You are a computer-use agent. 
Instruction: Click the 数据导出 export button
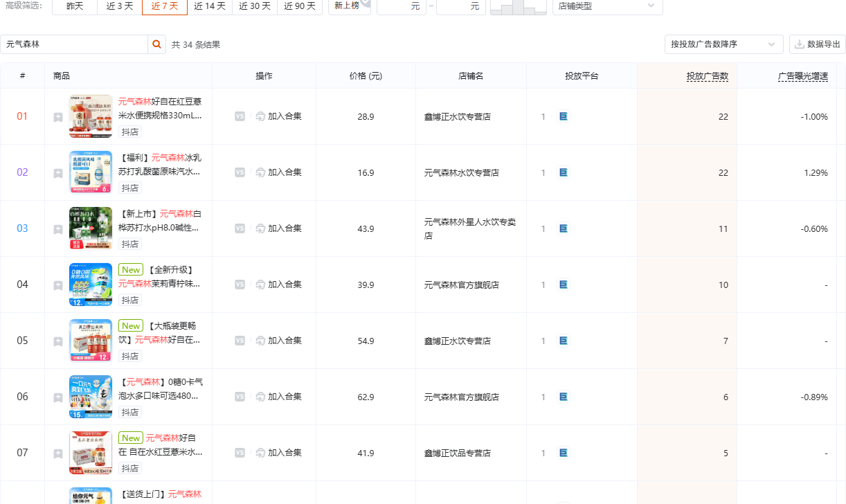(x=818, y=44)
